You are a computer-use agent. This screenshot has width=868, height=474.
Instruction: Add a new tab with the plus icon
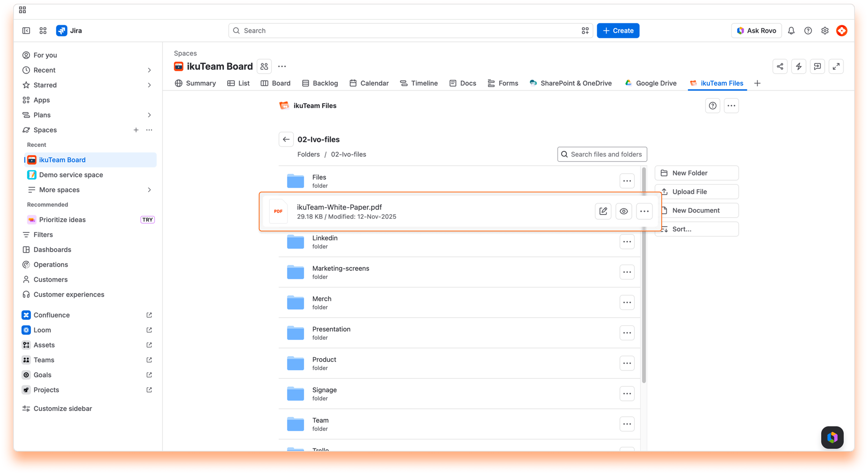(x=758, y=83)
